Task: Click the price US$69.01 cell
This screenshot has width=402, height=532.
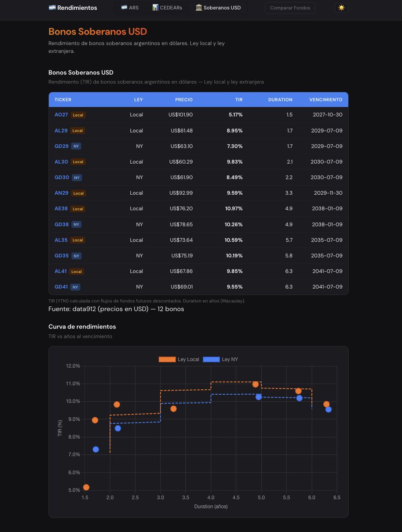Action: coord(182,287)
